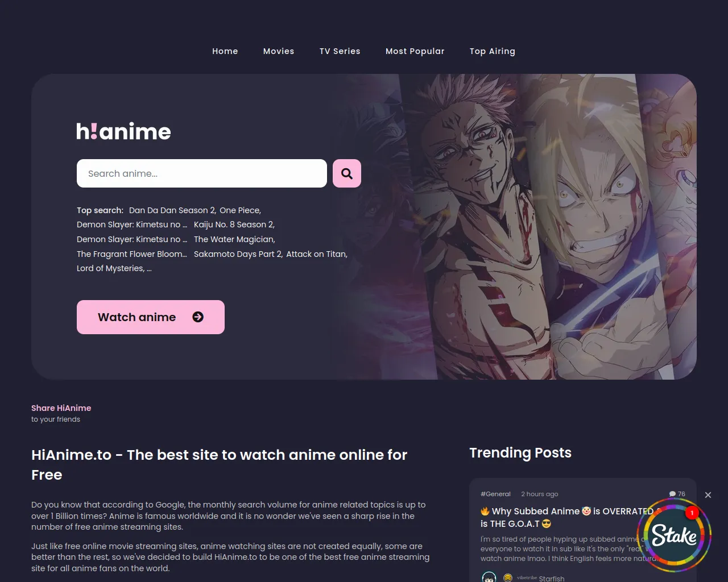Open the Home menu item
This screenshot has height=582, width=728.
tap(225, 51)
